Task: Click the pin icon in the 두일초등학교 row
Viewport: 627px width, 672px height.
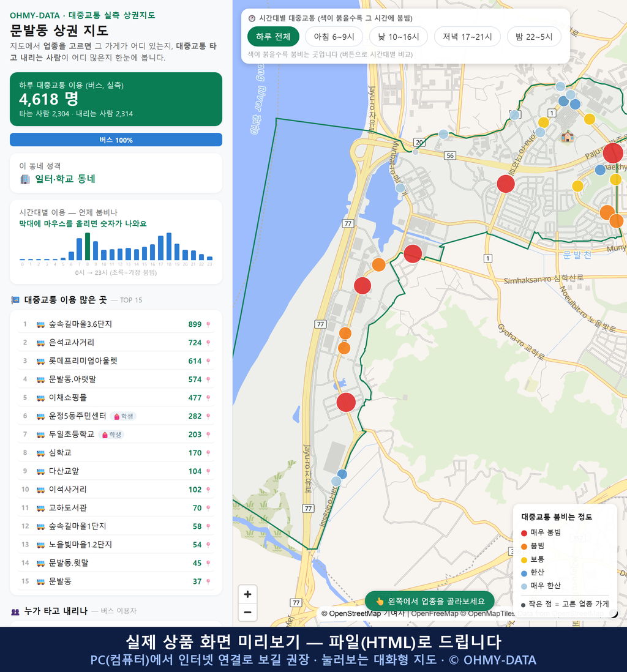Action: (208, 435)
